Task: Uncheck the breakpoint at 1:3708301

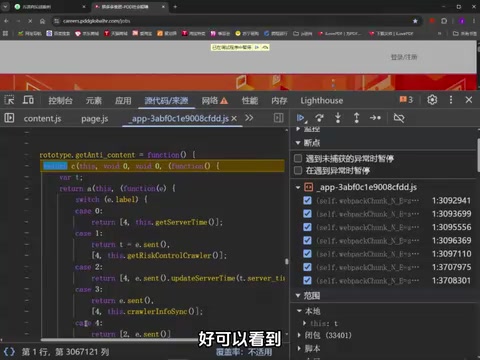Action: coord(307,280)
